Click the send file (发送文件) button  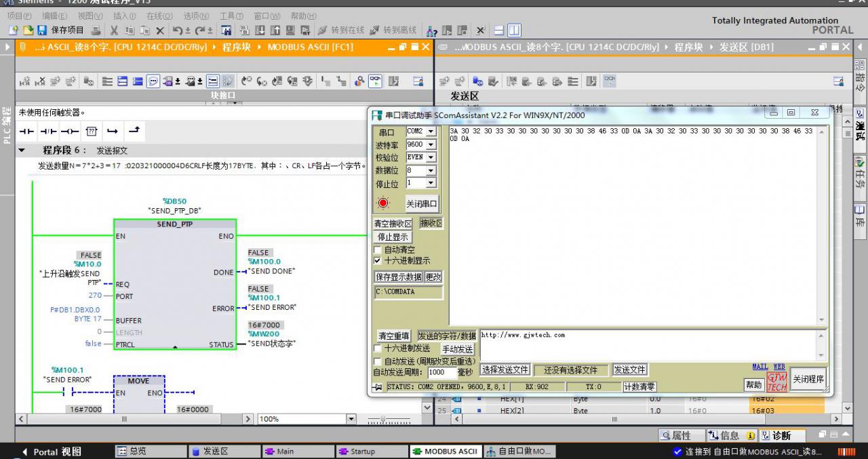pos(630,370)
